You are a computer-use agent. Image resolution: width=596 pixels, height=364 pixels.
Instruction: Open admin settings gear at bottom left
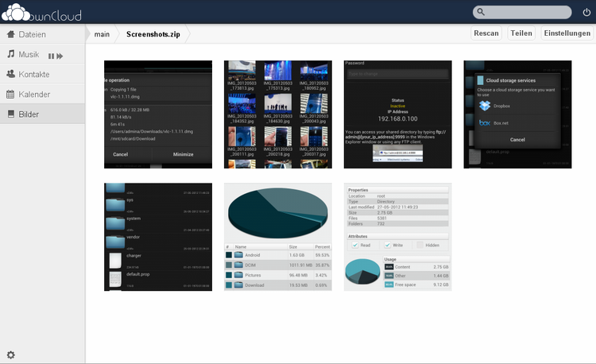(x=10, y=354)
